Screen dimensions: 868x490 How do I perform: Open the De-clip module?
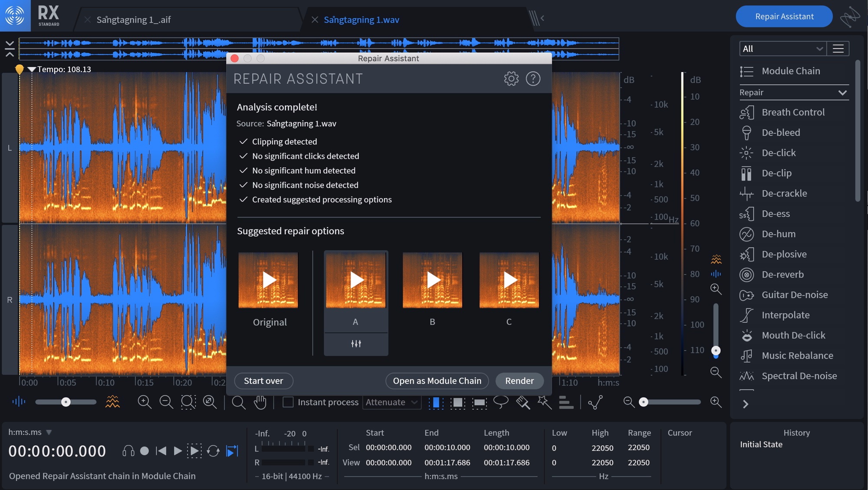[776, 173]
